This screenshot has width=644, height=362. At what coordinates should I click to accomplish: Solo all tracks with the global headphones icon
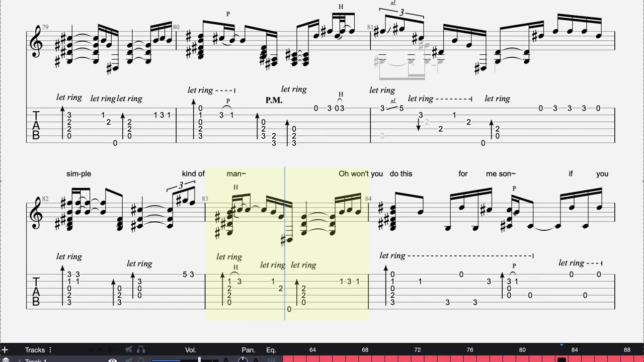pyautogui.click(x=141, y=350)
